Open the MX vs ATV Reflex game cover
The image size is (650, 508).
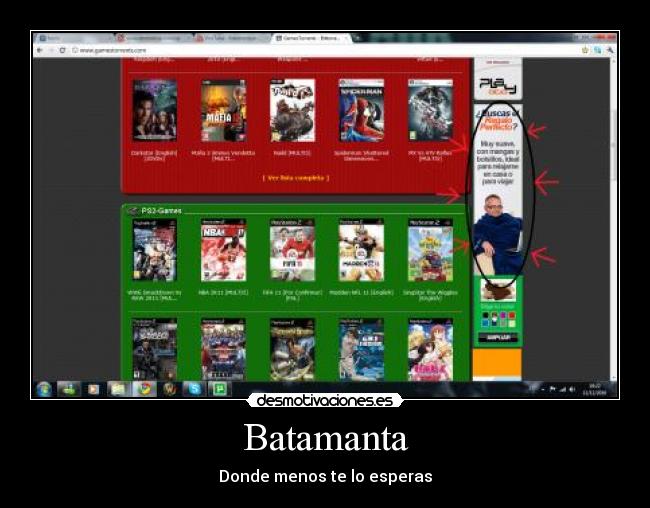pos(430,111)
